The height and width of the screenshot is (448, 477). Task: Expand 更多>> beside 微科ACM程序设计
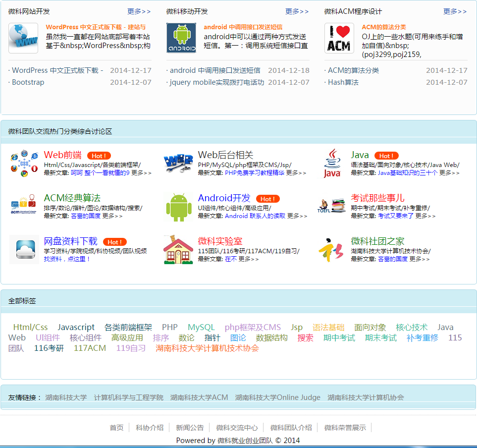[x=455, y=11]
